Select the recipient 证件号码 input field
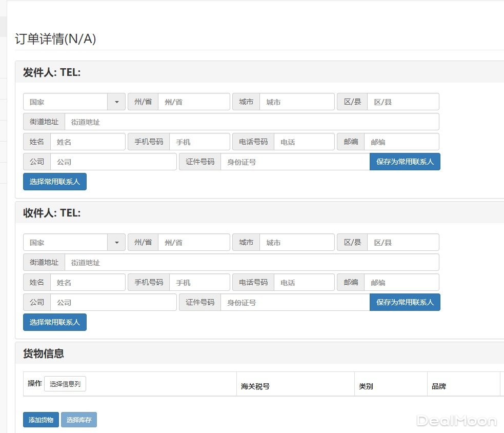The width and height of the screenshot is (504, 433). 295,302
